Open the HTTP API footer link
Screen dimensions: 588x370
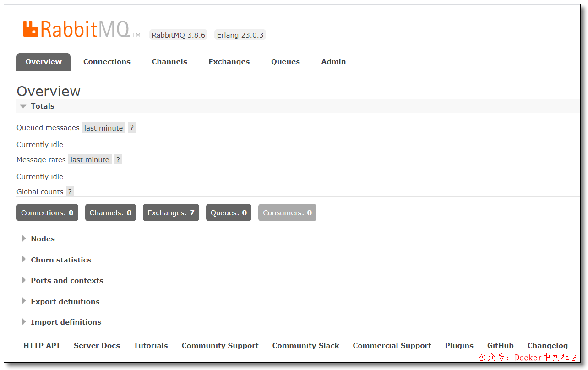[x=42, y=346]
